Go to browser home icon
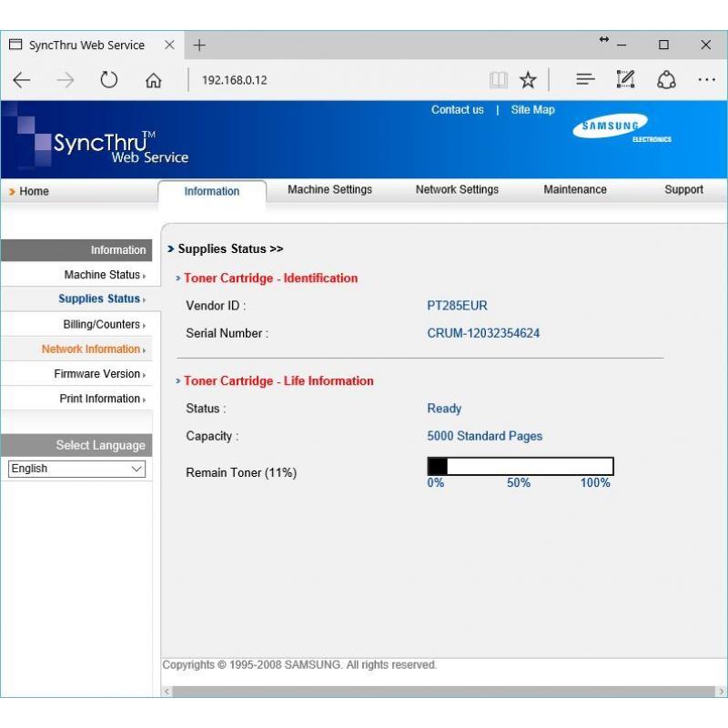This screenshot has width=728, height=728. (153, 80)
